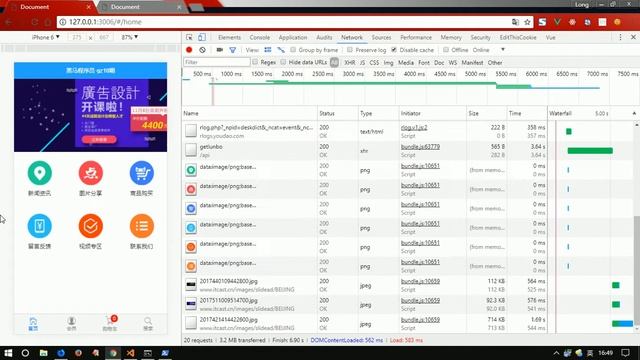The height and width of the screenshot is (360, 640).
Task: Enable Hide data URLs checkbox
Action: coord(283,62)
